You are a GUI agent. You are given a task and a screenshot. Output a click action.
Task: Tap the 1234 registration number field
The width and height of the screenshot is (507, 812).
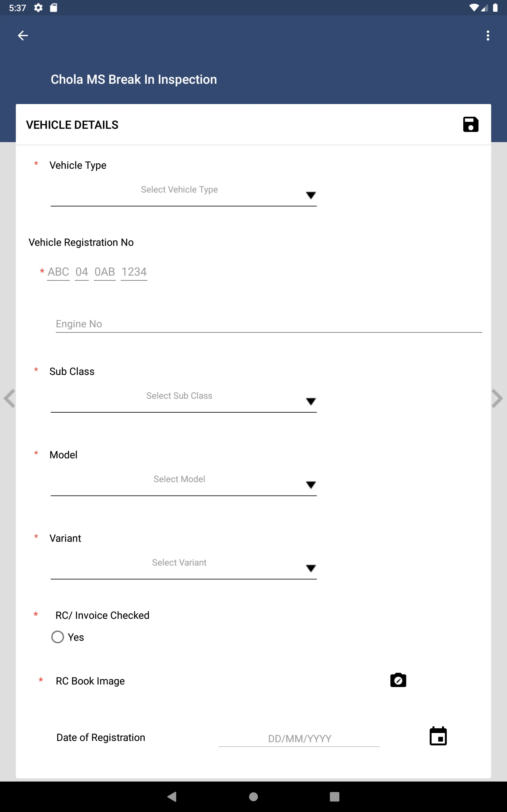click(134, 272)
